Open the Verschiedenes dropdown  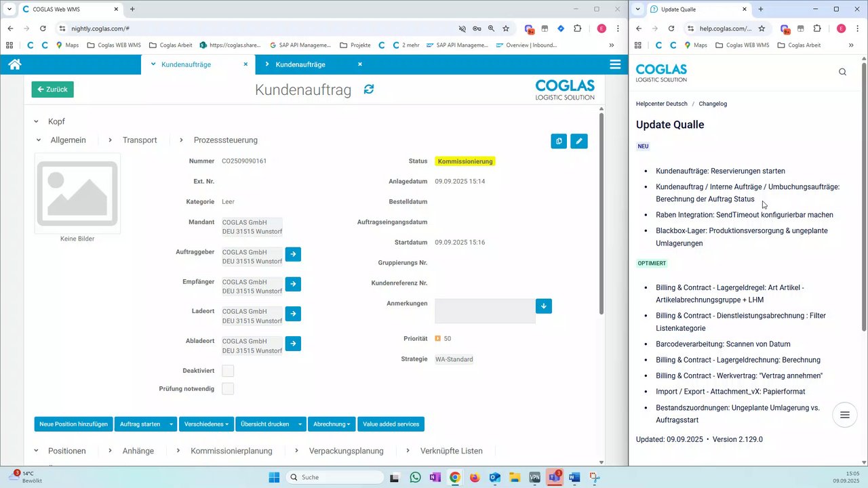[x=206, y=424]
